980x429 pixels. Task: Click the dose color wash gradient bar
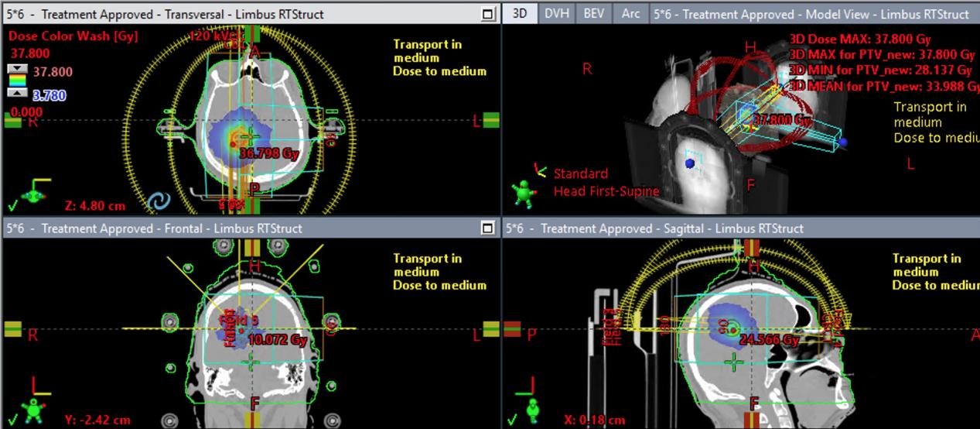pos(18,81)
